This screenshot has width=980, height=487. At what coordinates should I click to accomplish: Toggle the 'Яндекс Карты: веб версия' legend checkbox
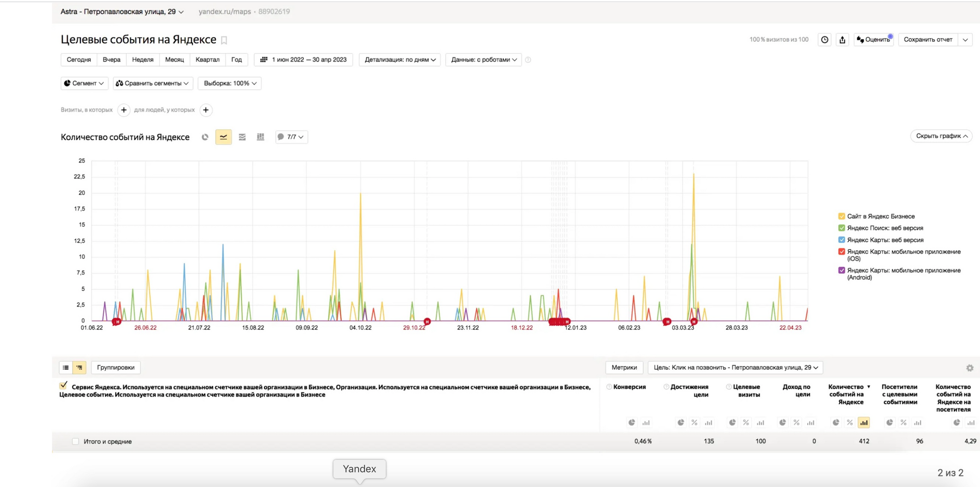[x=842, y=240]
